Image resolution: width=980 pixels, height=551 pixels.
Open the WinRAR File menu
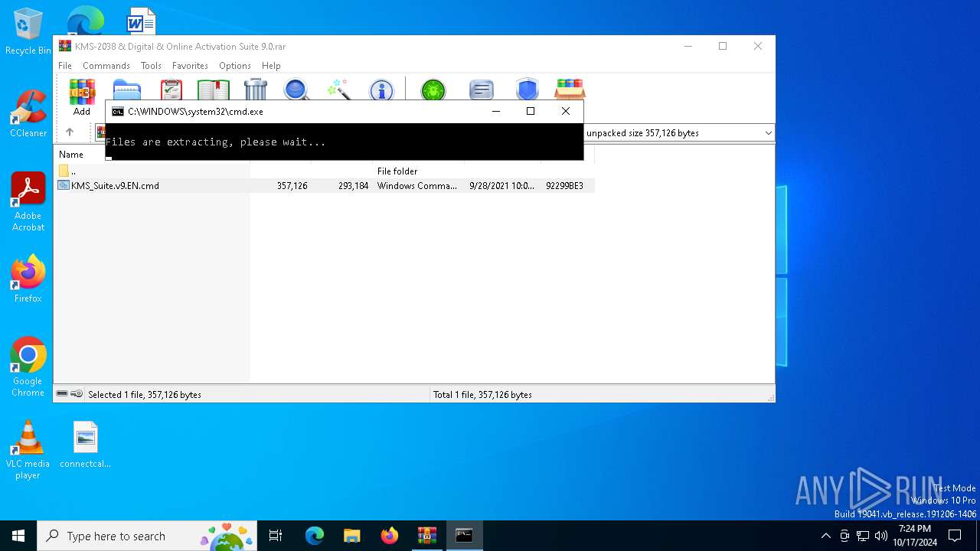coord(65,66)
